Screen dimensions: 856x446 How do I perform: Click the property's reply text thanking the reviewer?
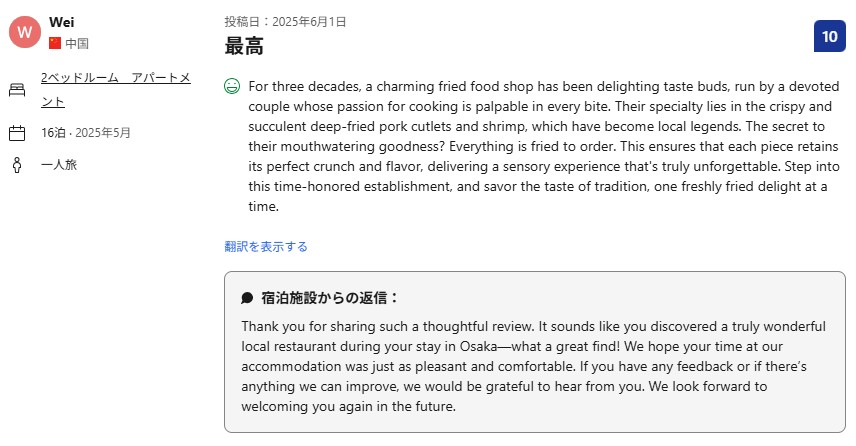tap(532, 366)
